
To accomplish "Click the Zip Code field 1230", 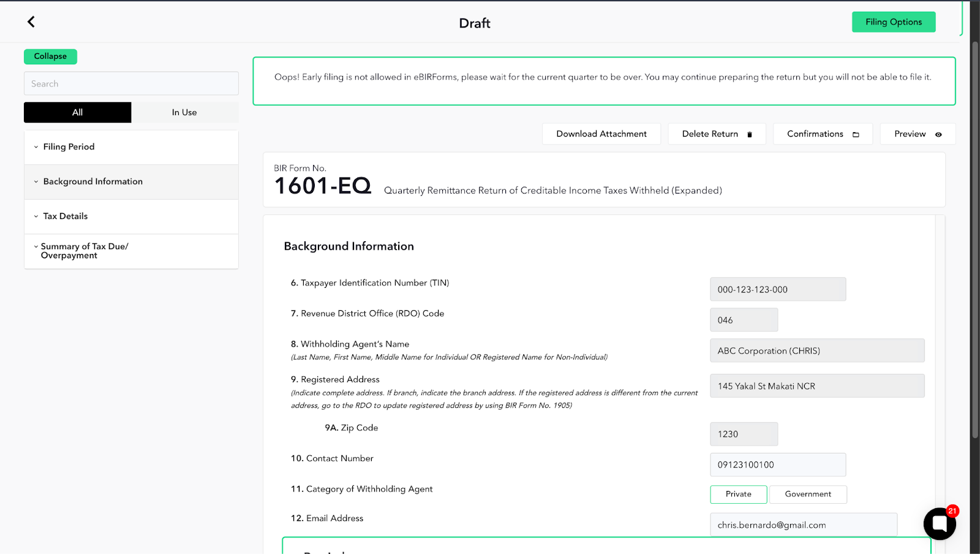I will point(744,434).
